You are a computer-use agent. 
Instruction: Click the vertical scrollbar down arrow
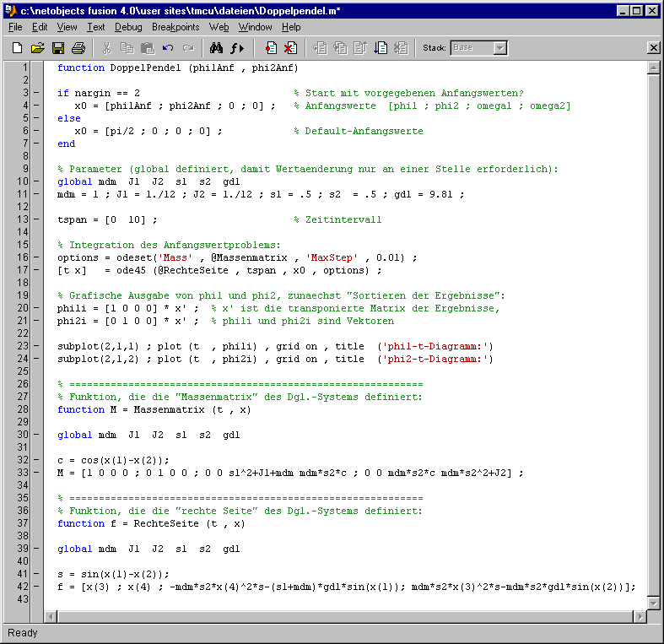(x=653, y=603)
